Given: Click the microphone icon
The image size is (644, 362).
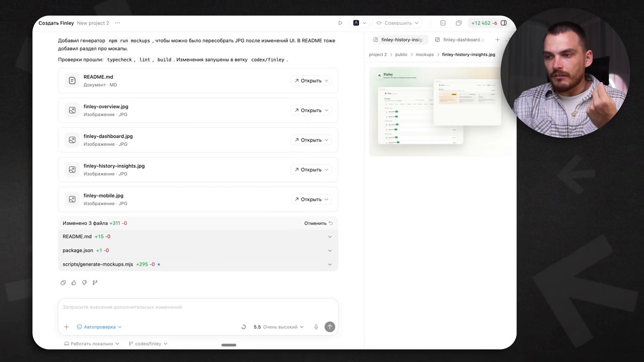Looking at the screenshot, I should pyautogui.click(x=316, y=327).
